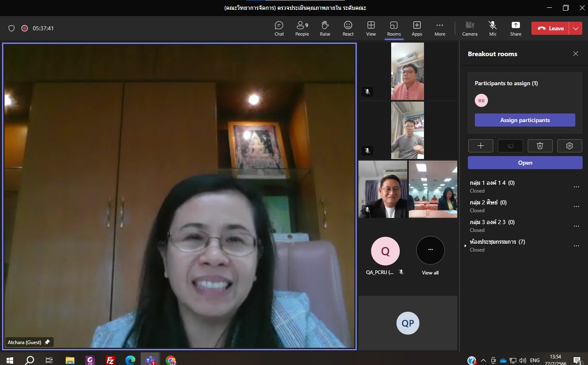The height and width of the screenshot is (365, 588).
Task: Click View all participants
Action: (430, 256)
